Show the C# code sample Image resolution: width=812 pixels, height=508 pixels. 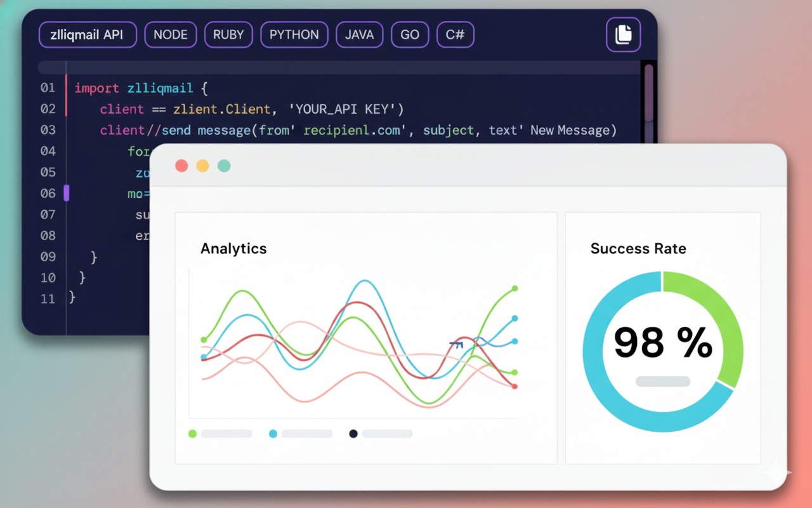click(x=455, y=34)
